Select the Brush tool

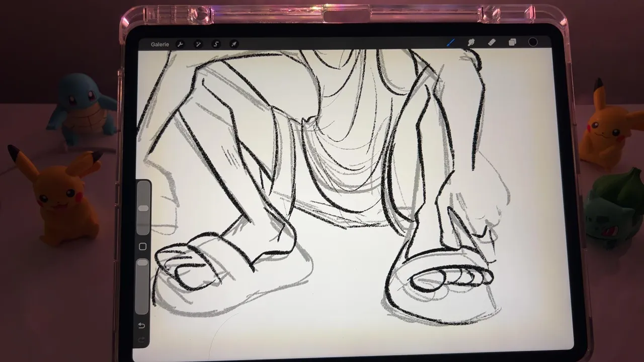pos(451,43)
